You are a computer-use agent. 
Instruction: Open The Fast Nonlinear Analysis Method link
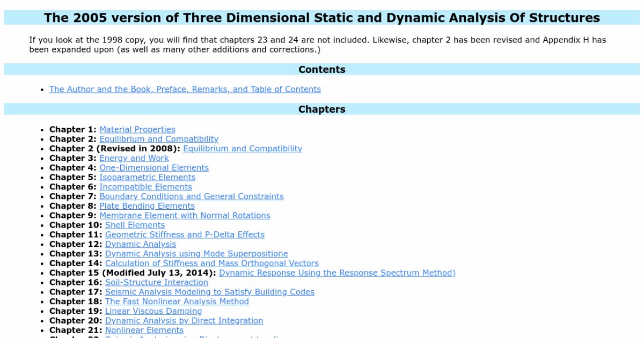pos(177,302)
